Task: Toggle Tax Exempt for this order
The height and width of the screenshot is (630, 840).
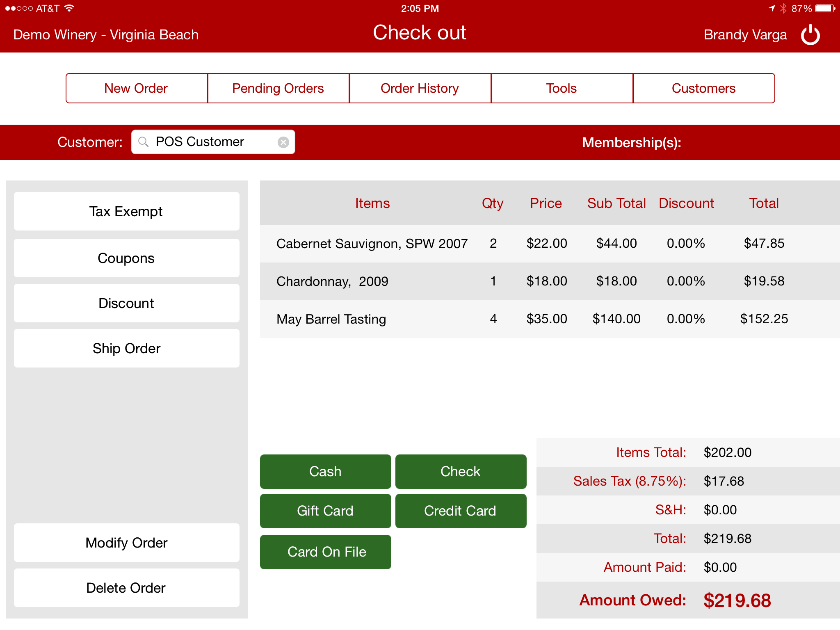Action: [x=126, y=211]
